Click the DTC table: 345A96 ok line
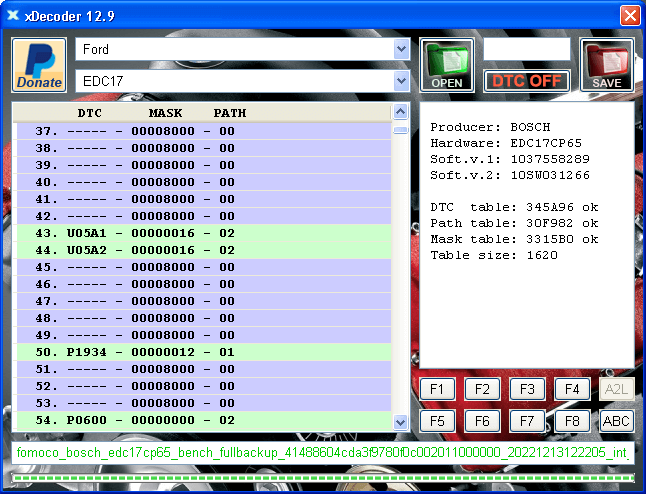Image resolution: width=646 pixels, height=494 pixels. (514, 207)
